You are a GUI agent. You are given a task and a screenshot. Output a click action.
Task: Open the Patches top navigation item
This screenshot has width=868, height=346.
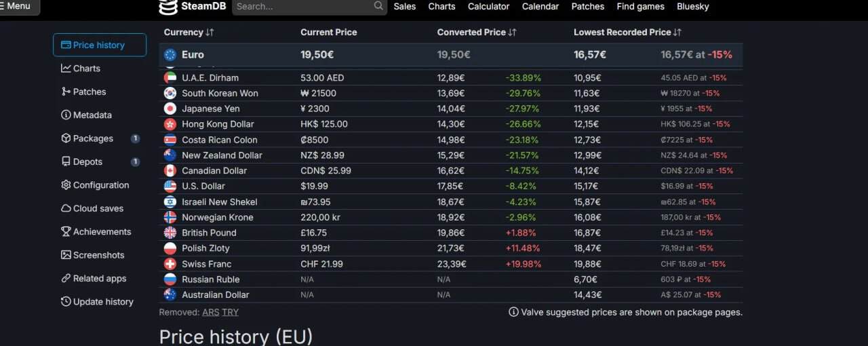click(x=588, y=6)
